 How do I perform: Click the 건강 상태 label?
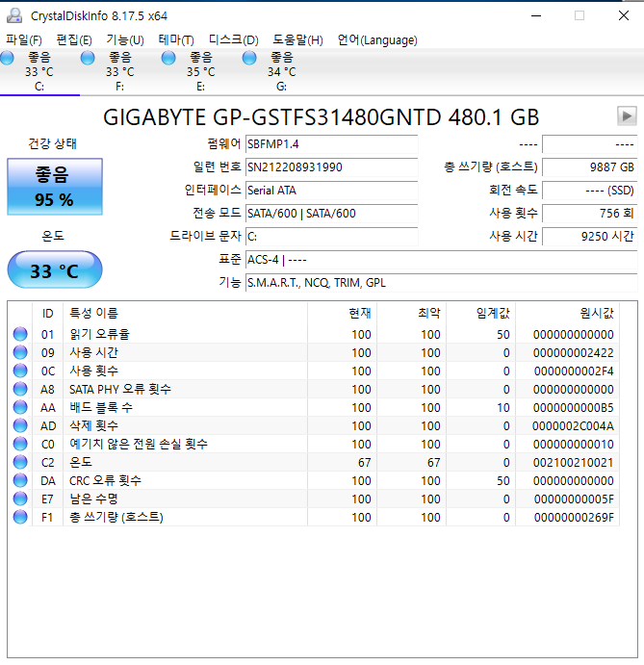point(53,143)
